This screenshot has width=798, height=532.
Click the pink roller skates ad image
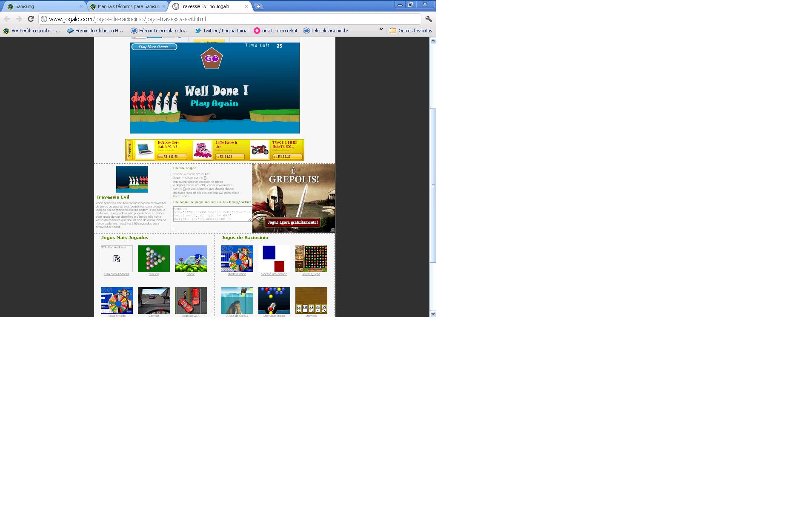(x=202, y=150)
